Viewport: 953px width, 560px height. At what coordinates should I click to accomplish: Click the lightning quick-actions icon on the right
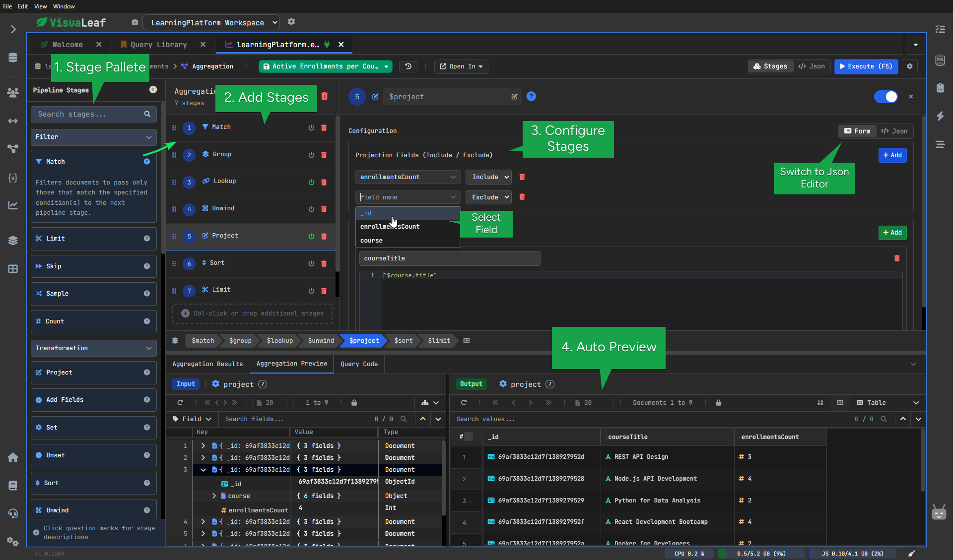[941, 116]
